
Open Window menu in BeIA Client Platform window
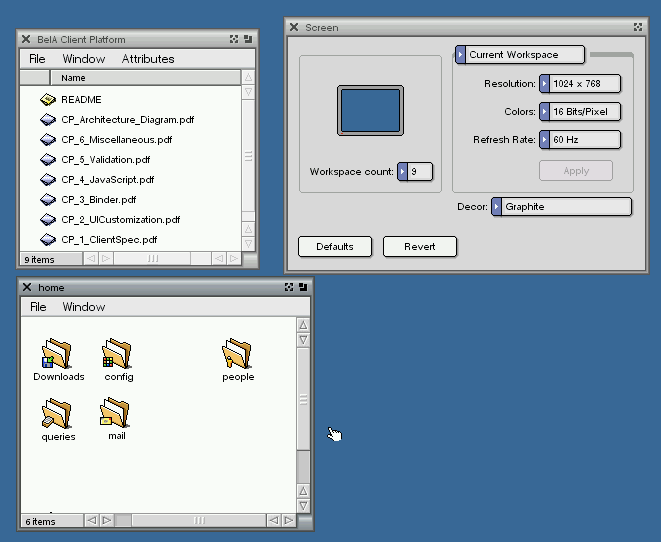click(84, 59)
